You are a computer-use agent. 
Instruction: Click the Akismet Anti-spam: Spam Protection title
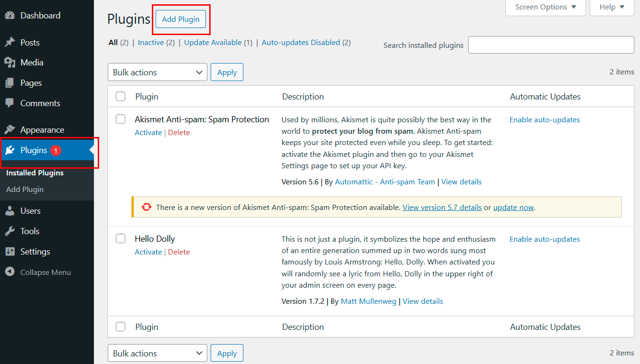click(x=202, y=119)
